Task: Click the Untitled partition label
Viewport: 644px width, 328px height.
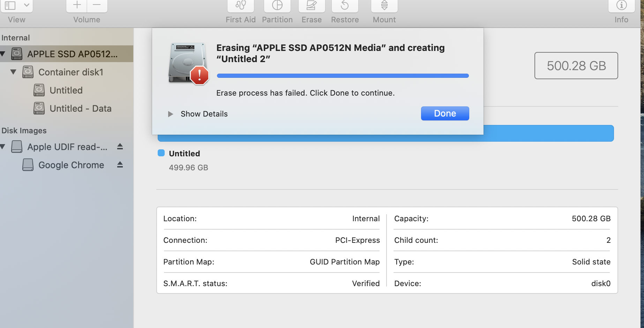Action: (185, 154)
